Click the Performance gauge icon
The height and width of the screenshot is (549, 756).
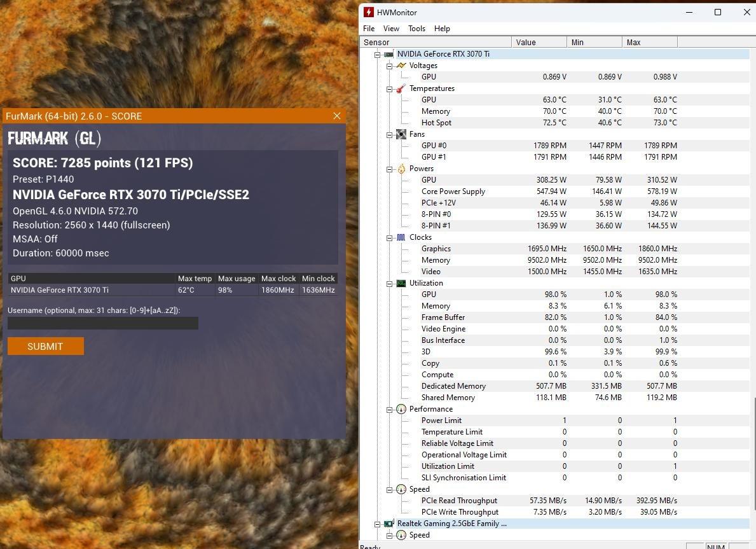tap(401, 409)
